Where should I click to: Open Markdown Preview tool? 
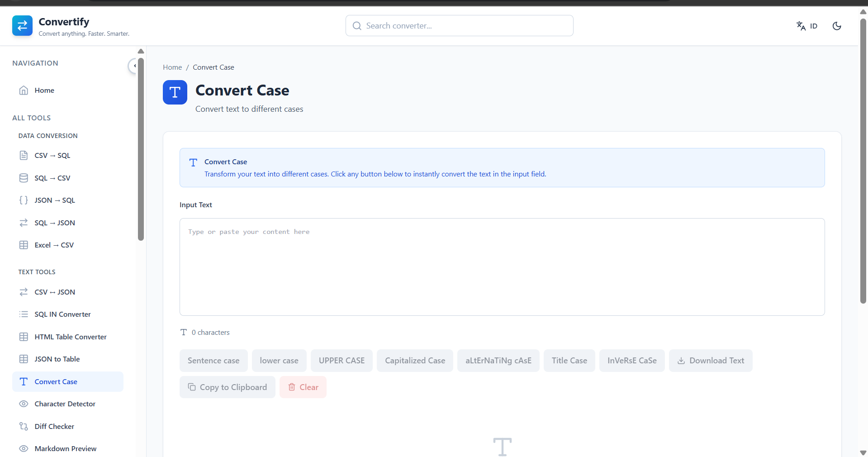click(68, 448)
